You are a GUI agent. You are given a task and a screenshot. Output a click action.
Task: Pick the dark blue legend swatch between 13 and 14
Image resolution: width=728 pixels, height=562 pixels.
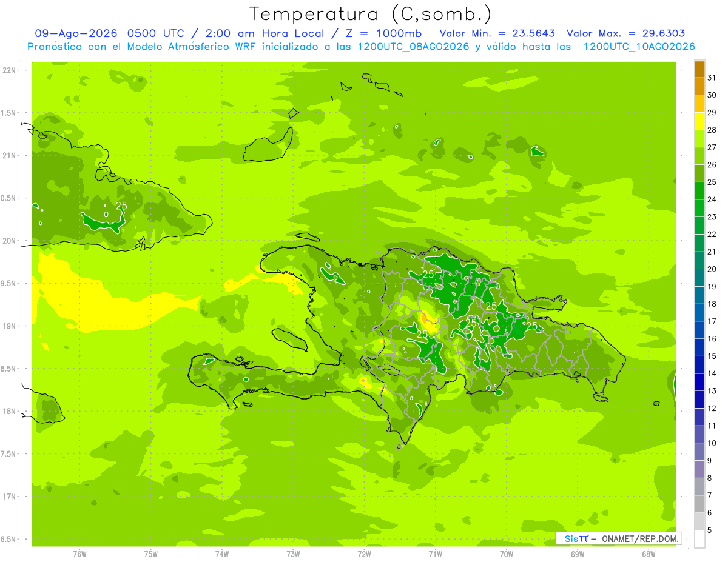(699, 383)
